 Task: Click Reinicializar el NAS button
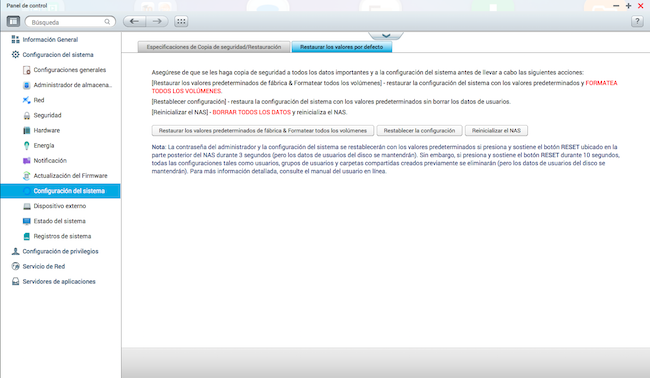coord(496,131)
